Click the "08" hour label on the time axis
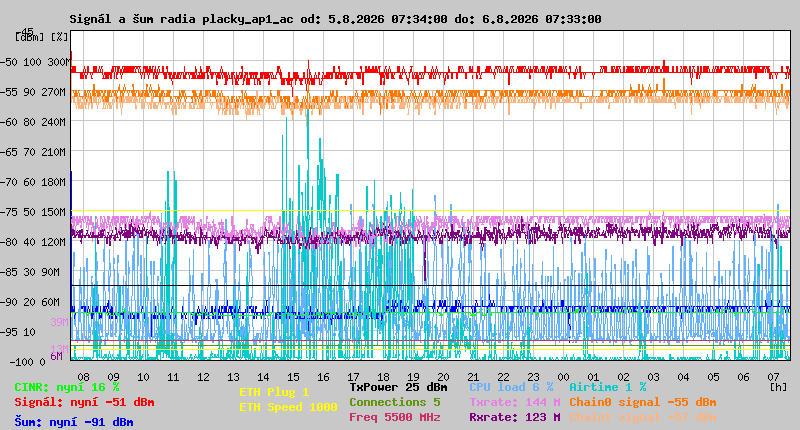The image size is (800, 430). (x=84, y=377)
